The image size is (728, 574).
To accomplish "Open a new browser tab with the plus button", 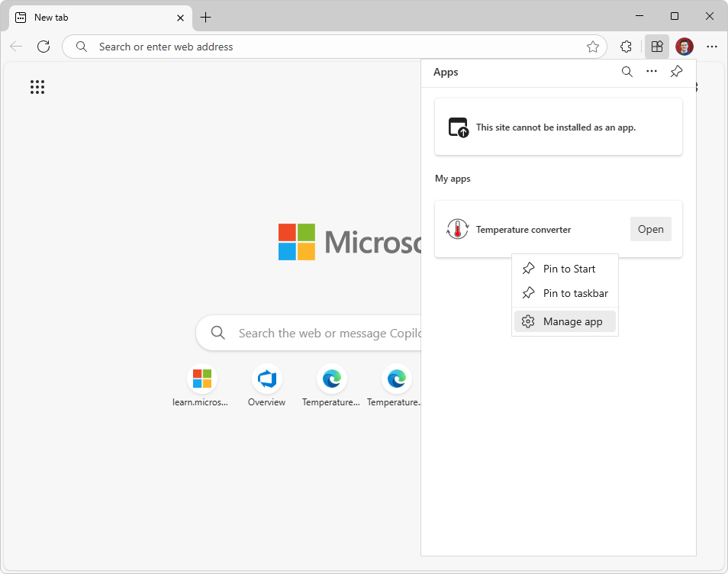I will (205, 17).
